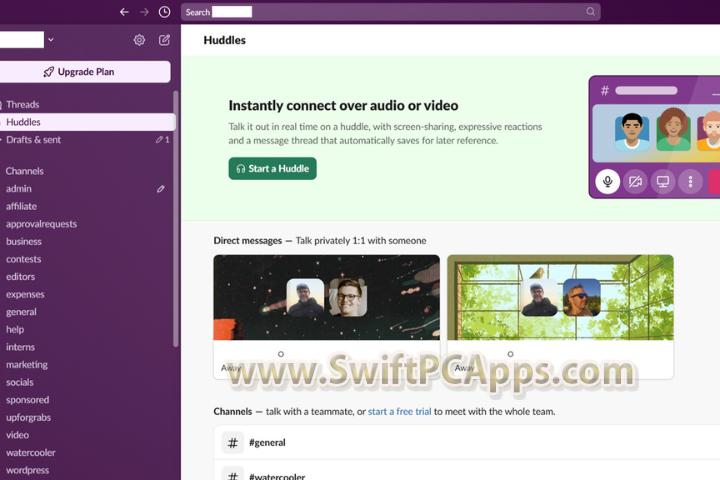
Task: Open the watercooler channel in sidebar
Action: click(x=31, y=453)
